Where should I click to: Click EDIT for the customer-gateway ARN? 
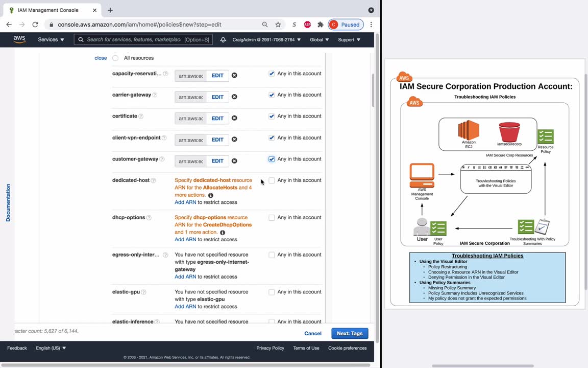click(217, 161)
